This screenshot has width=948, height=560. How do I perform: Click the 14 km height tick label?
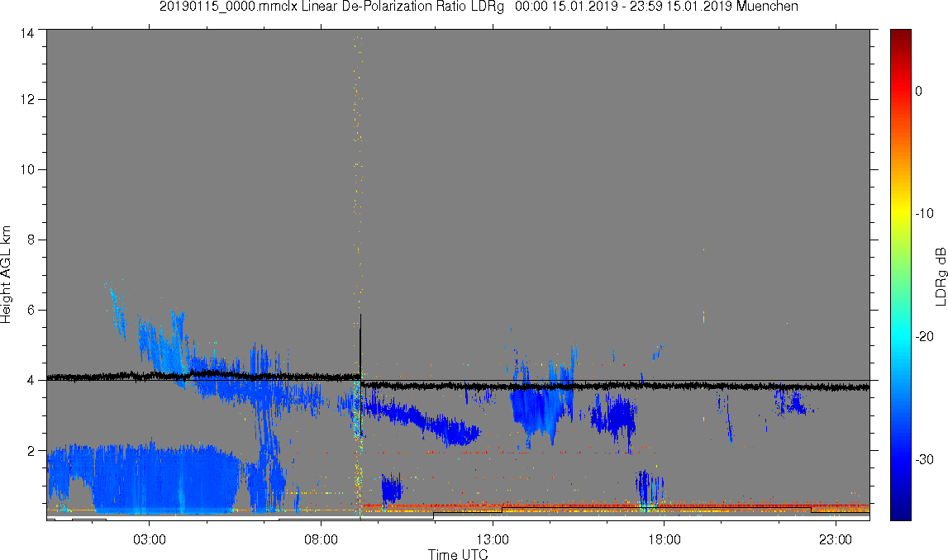[x=27, y=34]
